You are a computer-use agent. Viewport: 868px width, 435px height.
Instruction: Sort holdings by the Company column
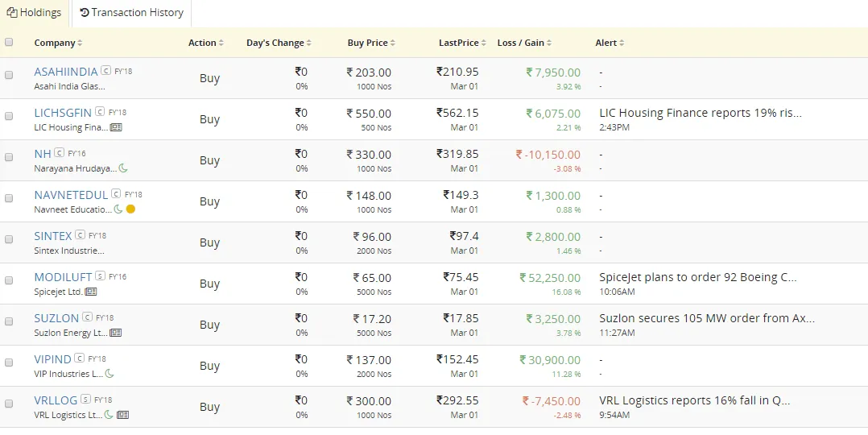58,43
